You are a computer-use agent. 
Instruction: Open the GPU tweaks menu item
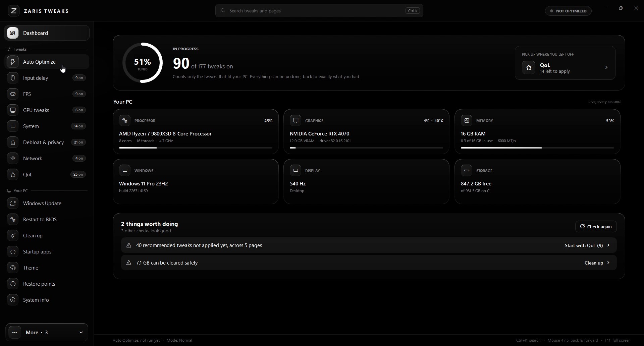47,110
